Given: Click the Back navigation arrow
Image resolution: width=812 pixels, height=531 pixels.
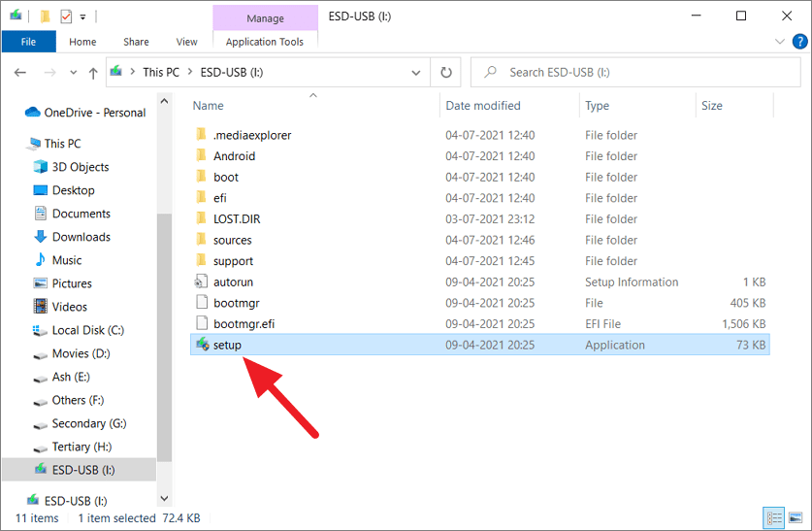Looking at the screenshot, I should [19, 73].
